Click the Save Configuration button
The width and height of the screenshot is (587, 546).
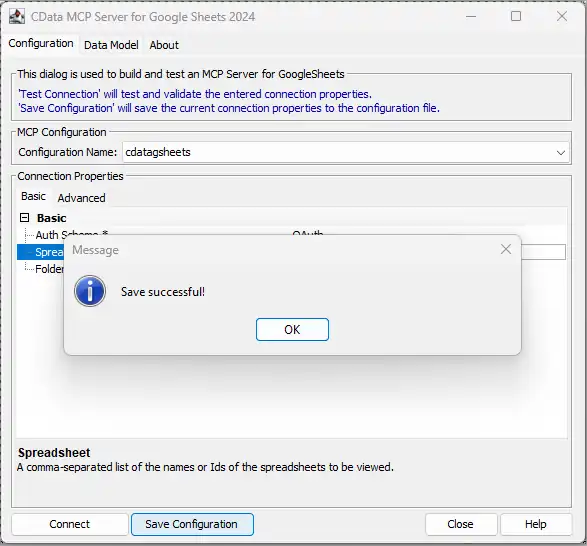coord(192,524)
